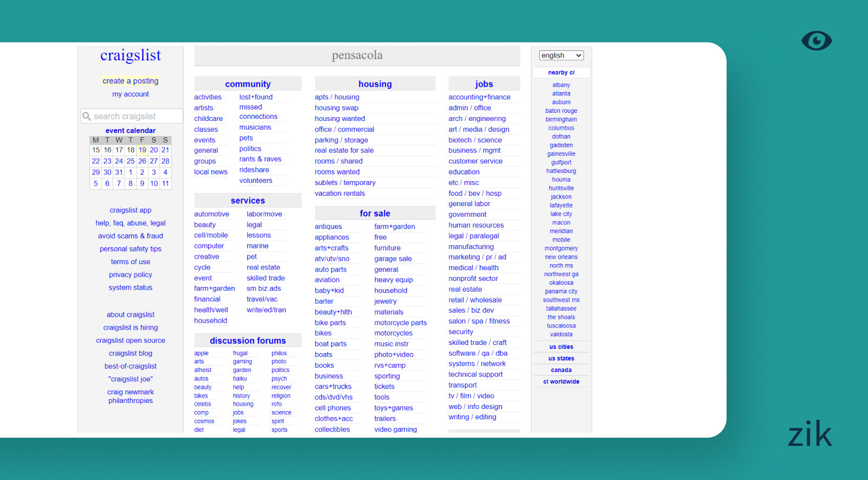Click the search craigslist field
Image resolution: width=868 pixels, height=480 pixels.
coord(132,116)
